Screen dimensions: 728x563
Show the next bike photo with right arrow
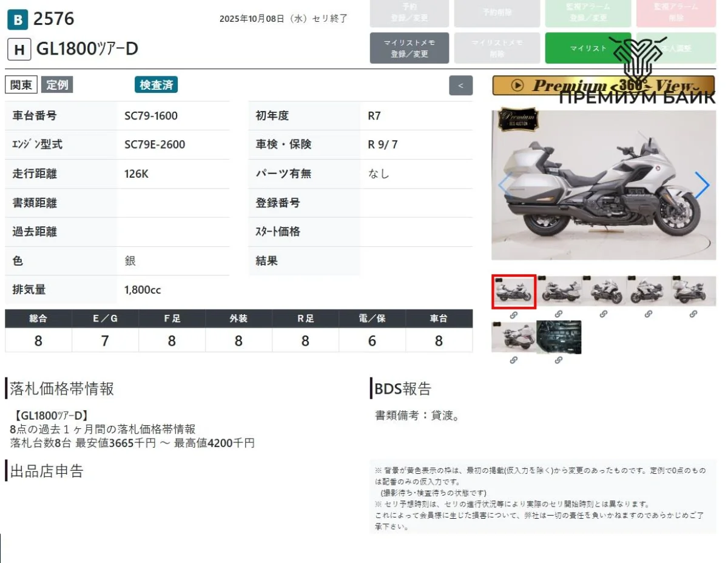pyautogui.click(x=701, y=186)
